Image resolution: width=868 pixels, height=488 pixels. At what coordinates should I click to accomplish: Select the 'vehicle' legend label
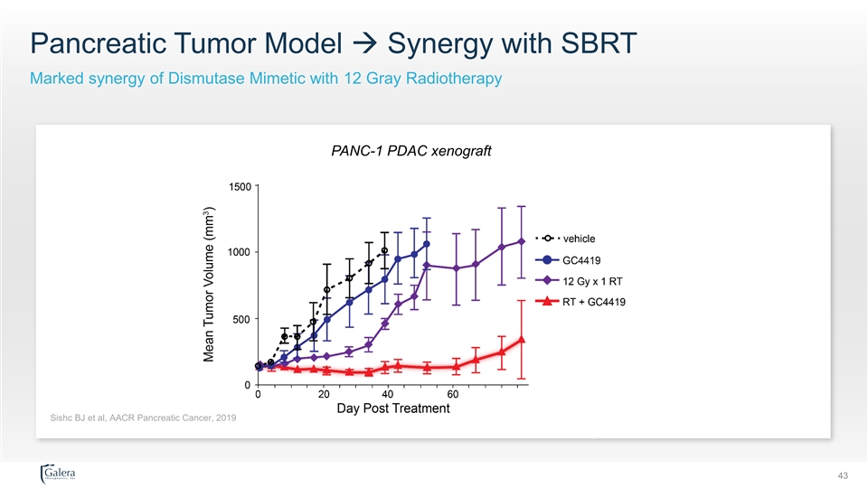579,239
